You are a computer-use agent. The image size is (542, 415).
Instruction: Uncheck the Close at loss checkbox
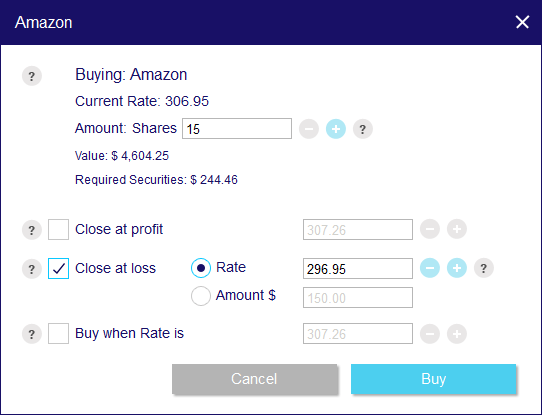(x=58, y=268)
